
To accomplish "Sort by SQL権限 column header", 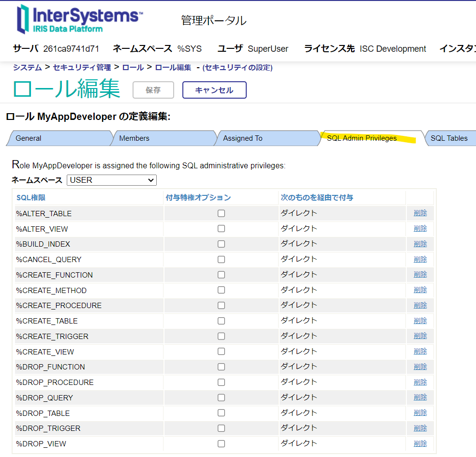I will tap(31, 197).
